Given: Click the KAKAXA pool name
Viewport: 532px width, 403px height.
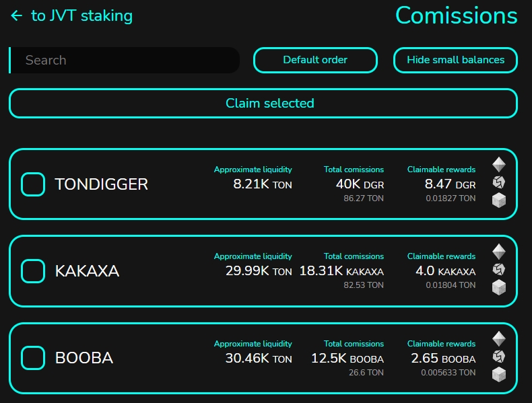Looking at the screenshot, I should (x=87, y=271).
